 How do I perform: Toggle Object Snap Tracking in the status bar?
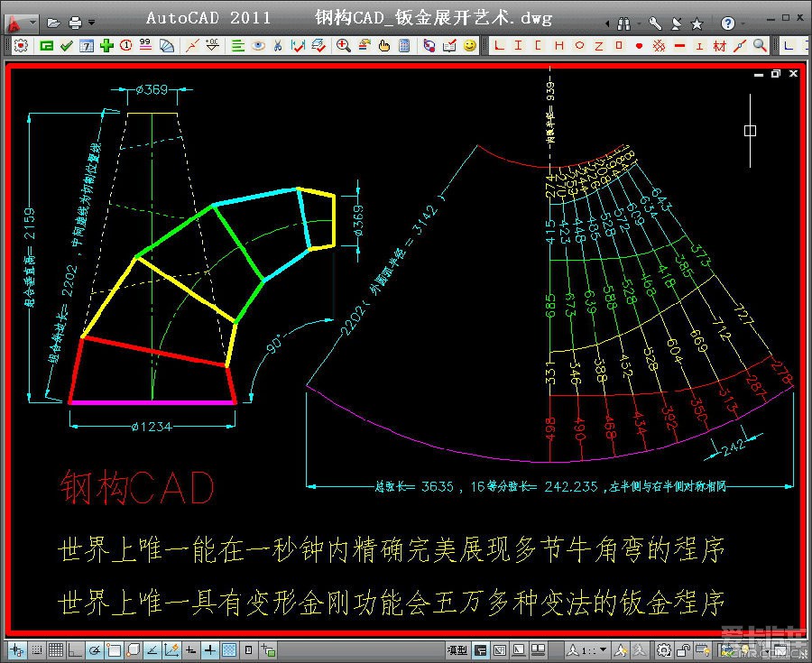tap(152, 650)
